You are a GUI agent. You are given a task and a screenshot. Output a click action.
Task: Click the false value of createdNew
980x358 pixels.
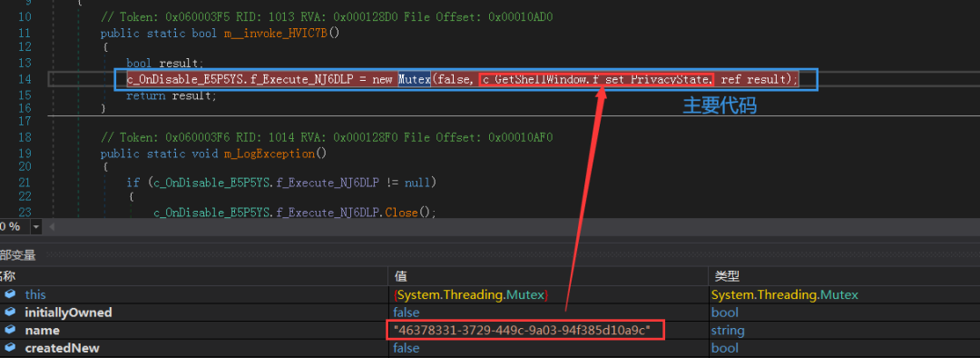tap(407, 348)
